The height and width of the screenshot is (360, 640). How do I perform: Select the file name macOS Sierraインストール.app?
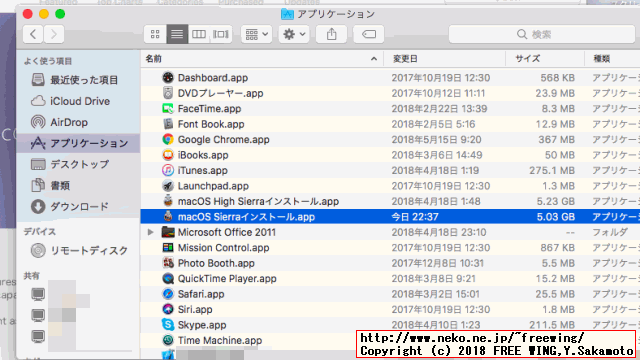(246, 217)
